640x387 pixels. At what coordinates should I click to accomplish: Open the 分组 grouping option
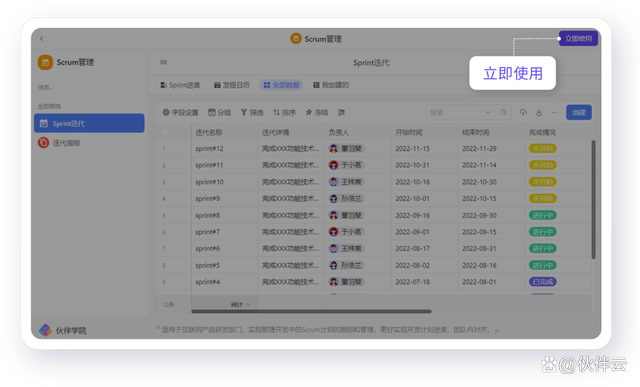[x=220, y=112]
